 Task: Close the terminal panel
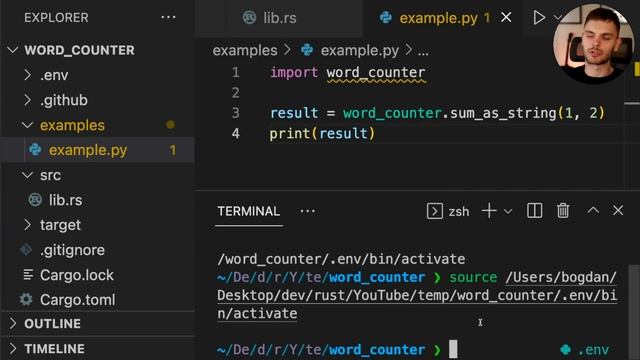(x=618, y=211)
